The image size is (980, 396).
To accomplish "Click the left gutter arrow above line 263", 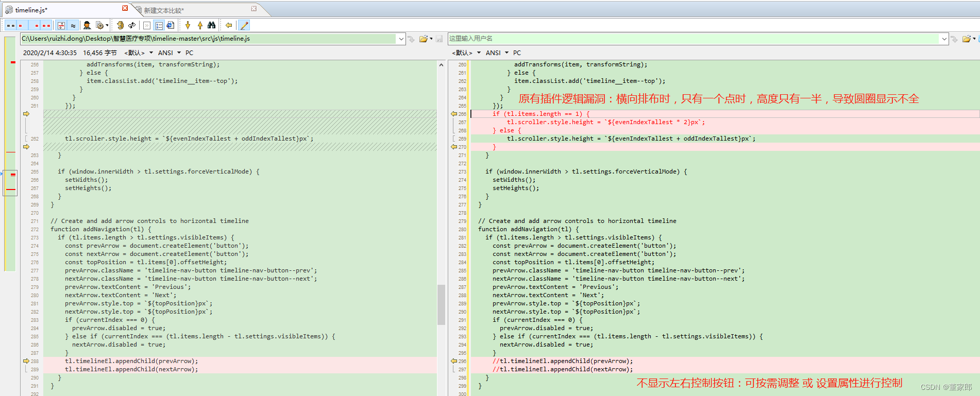I will point(26,147).
